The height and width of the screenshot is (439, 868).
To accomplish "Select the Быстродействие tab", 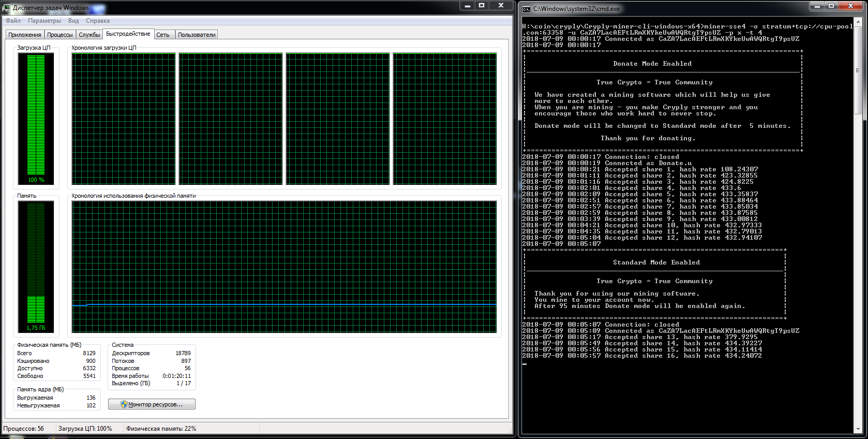I will (128, 34).
